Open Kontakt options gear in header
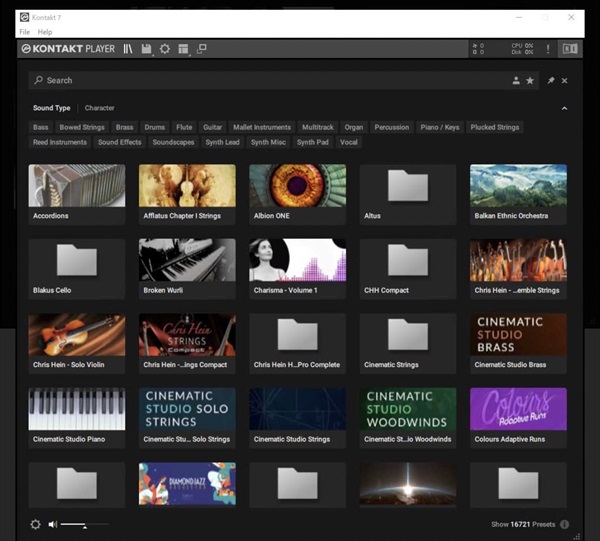This screenshot has width=600, height=541. (x=165, y=49)
